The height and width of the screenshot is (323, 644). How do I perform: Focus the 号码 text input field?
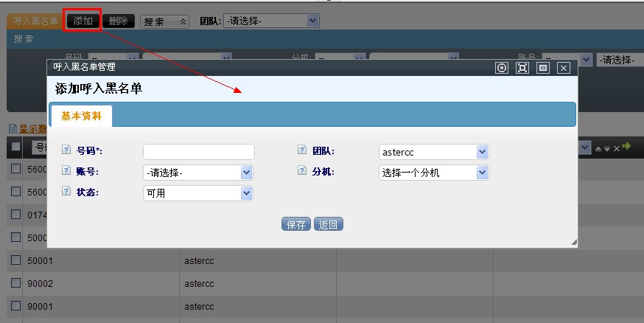pyautogui.click(x=198, y=152)
